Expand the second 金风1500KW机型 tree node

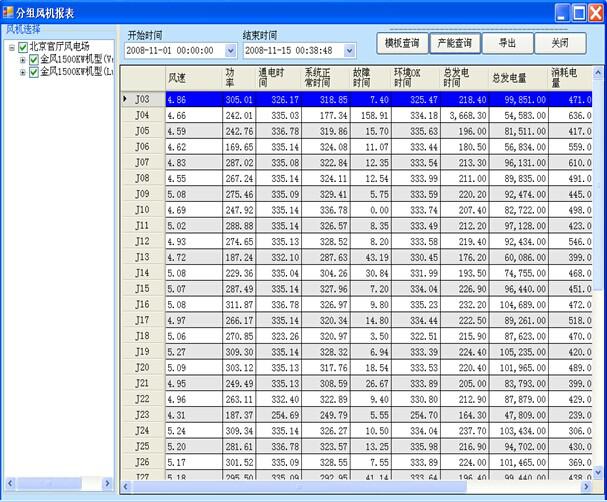(x=22, y=72)
